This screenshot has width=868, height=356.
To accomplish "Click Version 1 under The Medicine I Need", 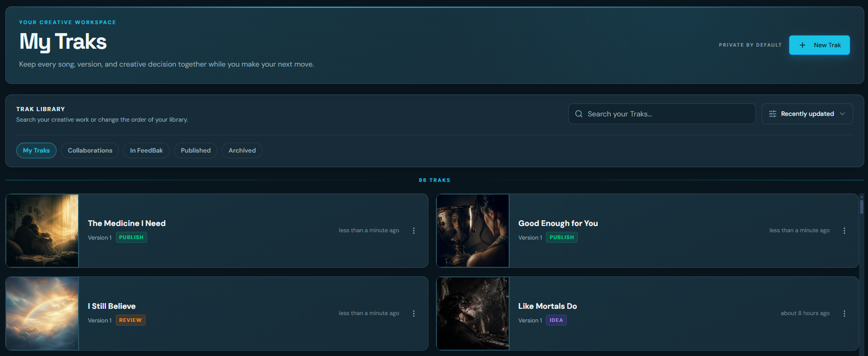I will (x=100, y=238).
